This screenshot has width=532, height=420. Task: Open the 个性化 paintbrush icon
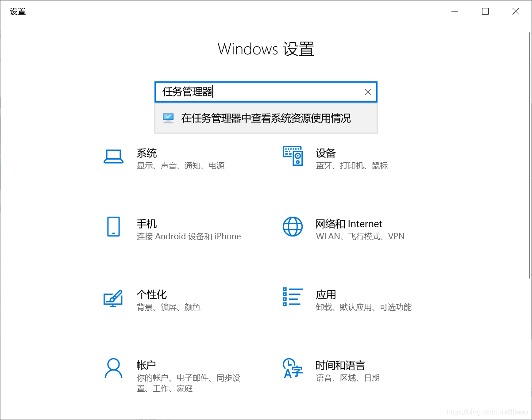pos(113,298)
